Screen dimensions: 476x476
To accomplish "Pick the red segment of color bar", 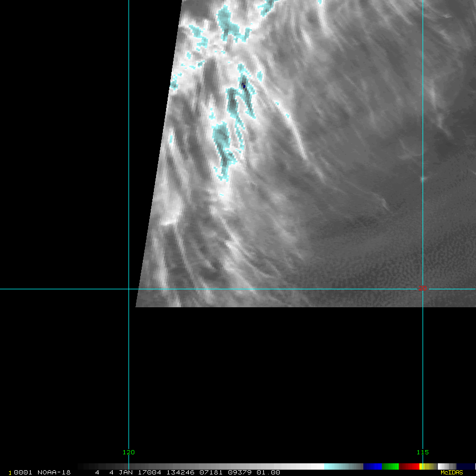I will click(x=409, y=466).
